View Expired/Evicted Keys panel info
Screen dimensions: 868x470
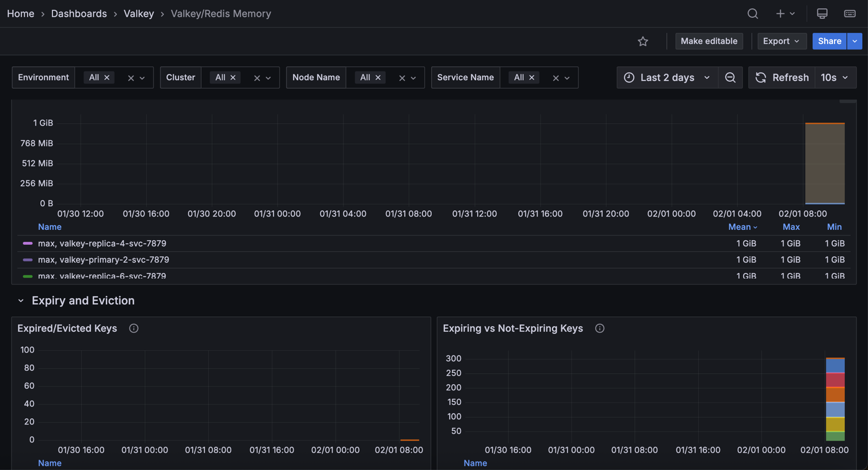pyautogui.click(x=134, y=328)
